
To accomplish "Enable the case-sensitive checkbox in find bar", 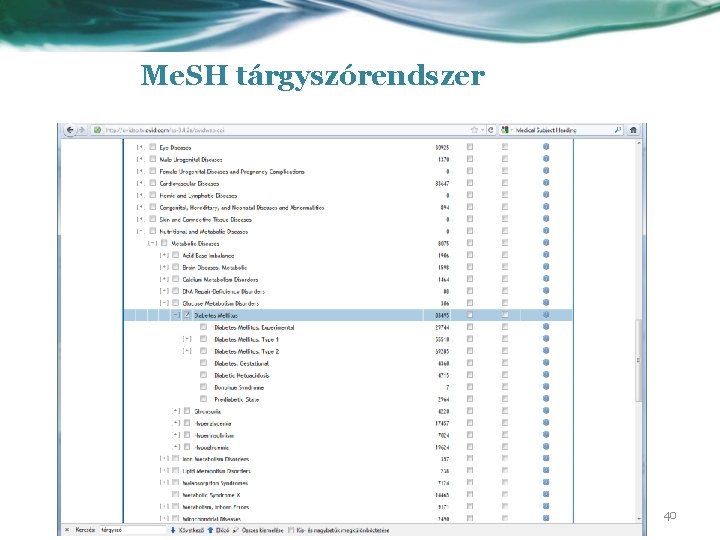I will point(291,530).
